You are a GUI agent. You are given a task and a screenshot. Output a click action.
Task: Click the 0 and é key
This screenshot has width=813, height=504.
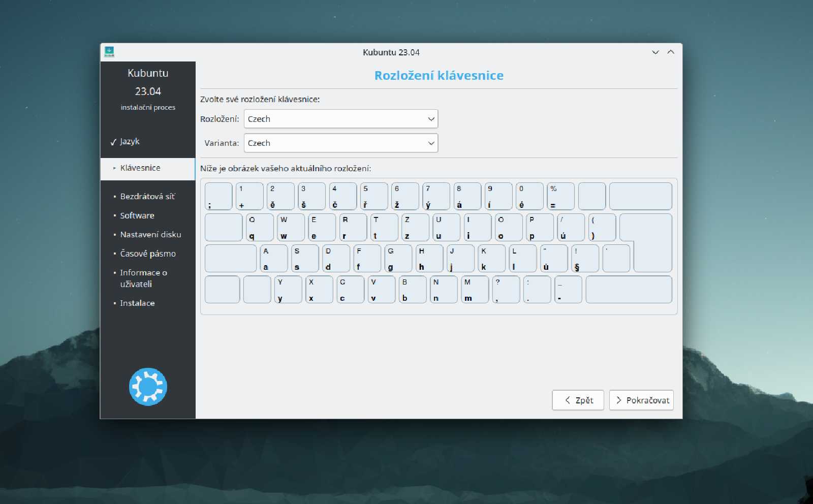pos(529,196)
